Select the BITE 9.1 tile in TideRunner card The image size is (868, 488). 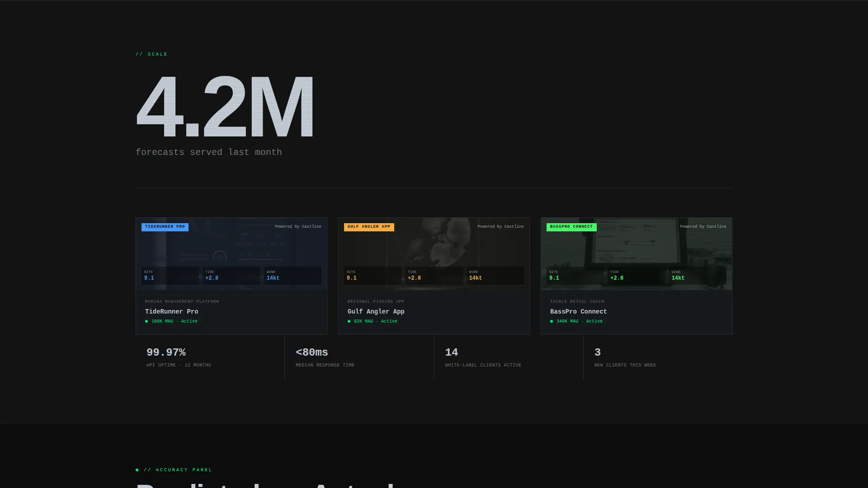tap(170, 276)
